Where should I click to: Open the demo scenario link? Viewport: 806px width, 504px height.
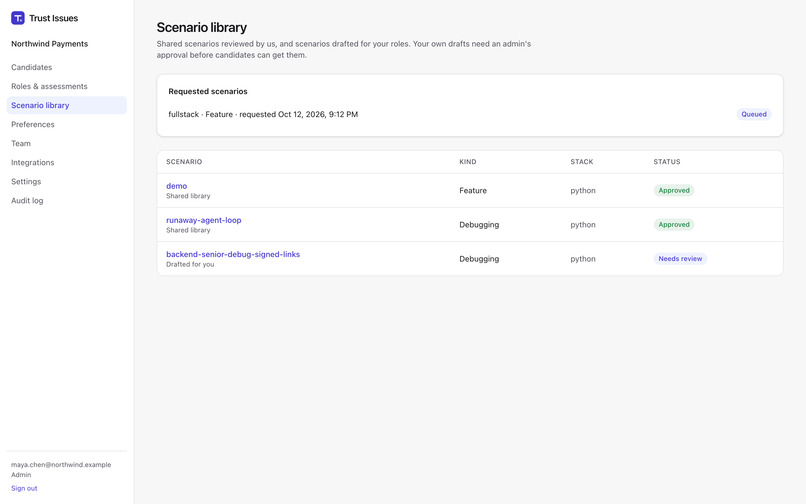pos(176,186)
